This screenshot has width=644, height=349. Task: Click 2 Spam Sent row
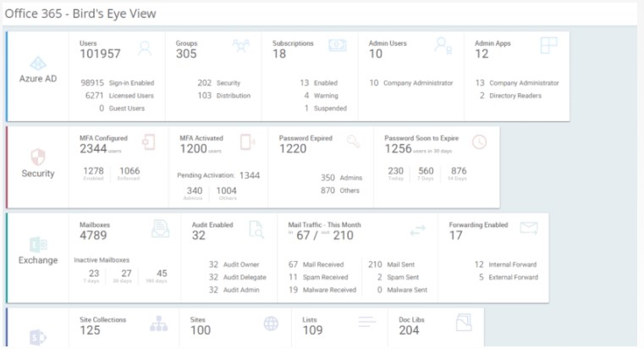pyautogui.click(x=398, y=277)
